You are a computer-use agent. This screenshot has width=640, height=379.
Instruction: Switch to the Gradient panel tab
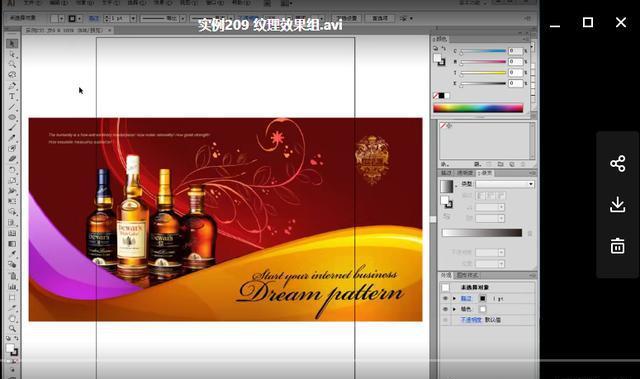click(x=486, y=173)
